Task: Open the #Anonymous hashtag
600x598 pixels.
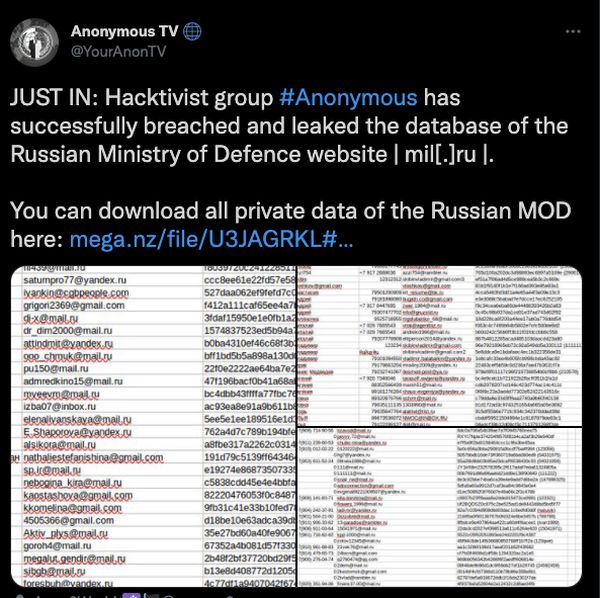Action: pos(349,97)
